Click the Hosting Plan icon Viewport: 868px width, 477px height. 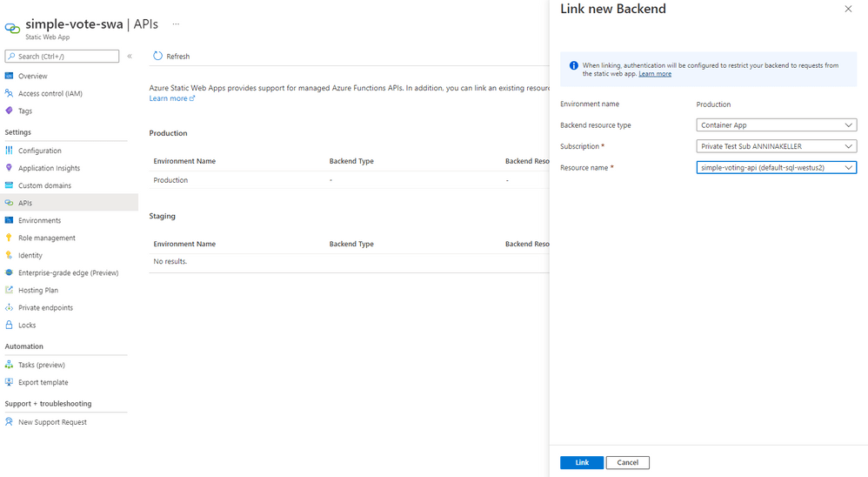coord(9,290)
